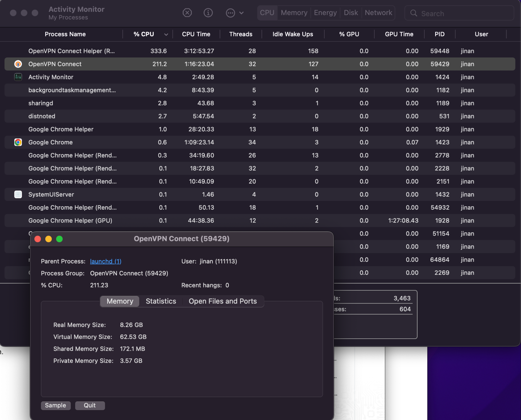This screenshot has width=521, height=420.
Task: Click the ellipsis more-options icon
Action: [230, 13]
